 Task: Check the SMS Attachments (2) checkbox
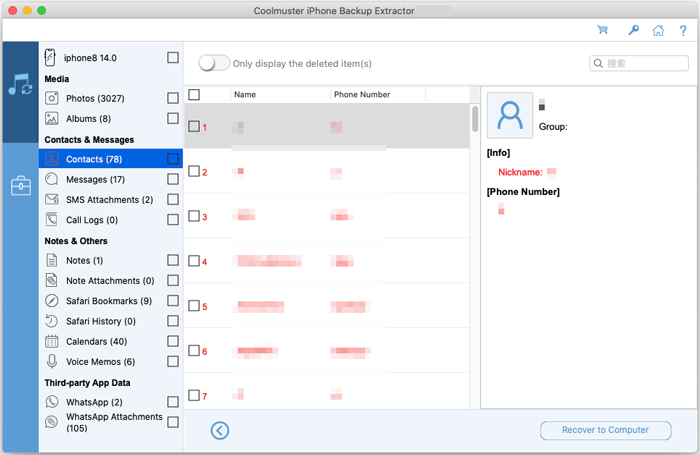[x=173, y=199]
